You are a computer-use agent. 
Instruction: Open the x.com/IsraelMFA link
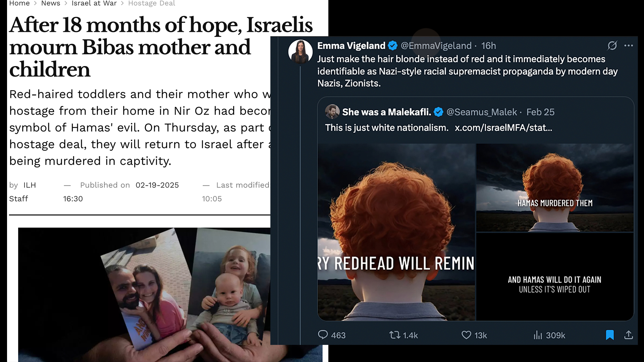(x=503, y=128)
